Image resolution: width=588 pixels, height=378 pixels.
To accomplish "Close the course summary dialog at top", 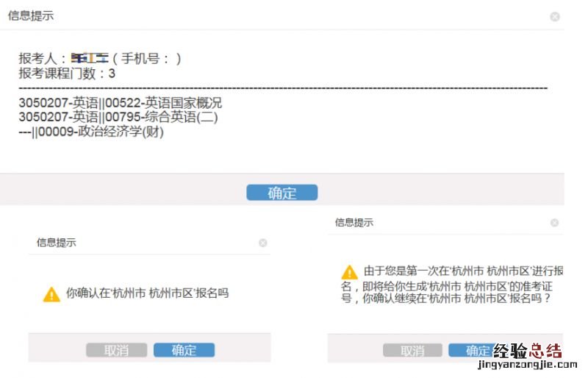I will click(555, 16).
